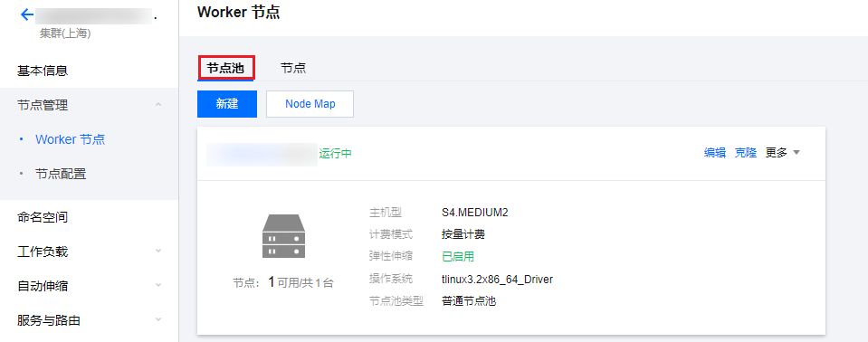868x342 pixels.
Task: Collapse the 节点管理 section chevron
Action: point(159,105)
